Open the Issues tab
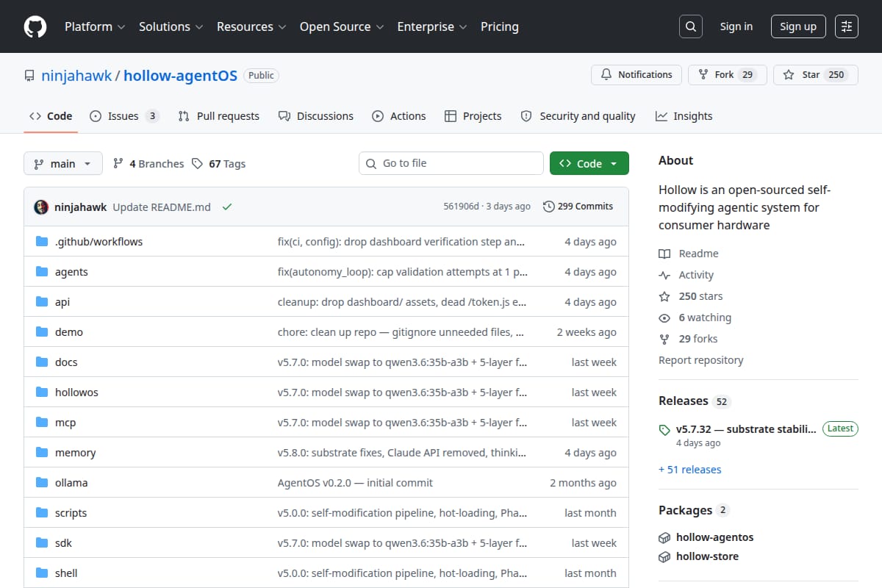The width and height of the screenshot is (882, 588). click(x=124, y=116)
